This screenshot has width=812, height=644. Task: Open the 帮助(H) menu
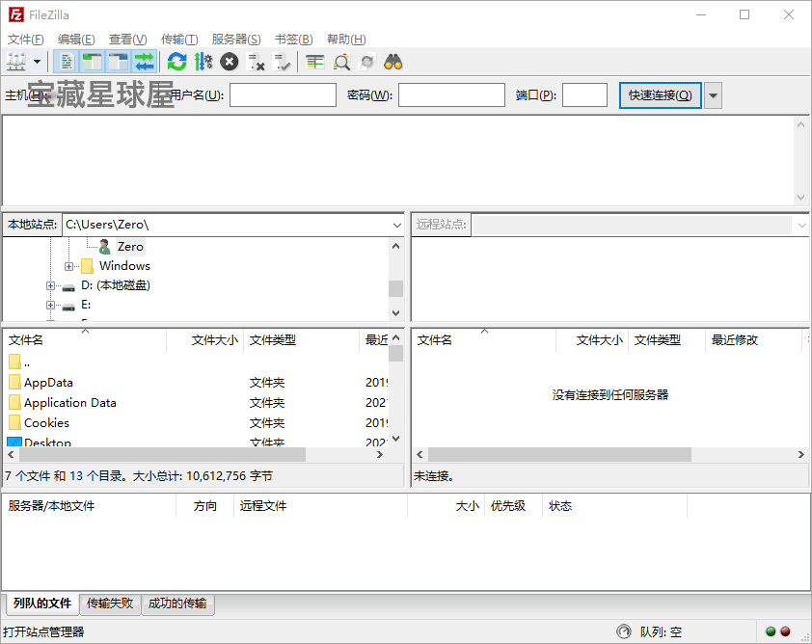[x=346, y=40]
